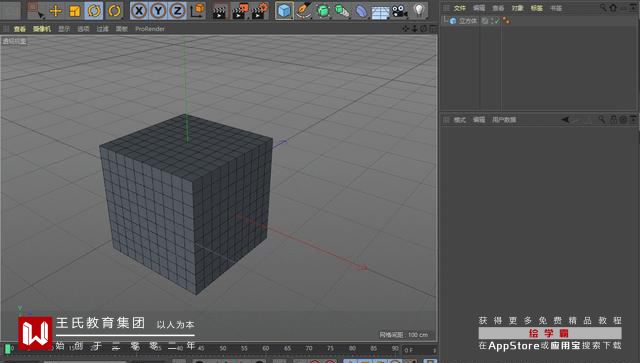The width and height of the screenshot is (640, 363).
Task: Open Object Manager 编辑 menu
Action: (479, 8)
